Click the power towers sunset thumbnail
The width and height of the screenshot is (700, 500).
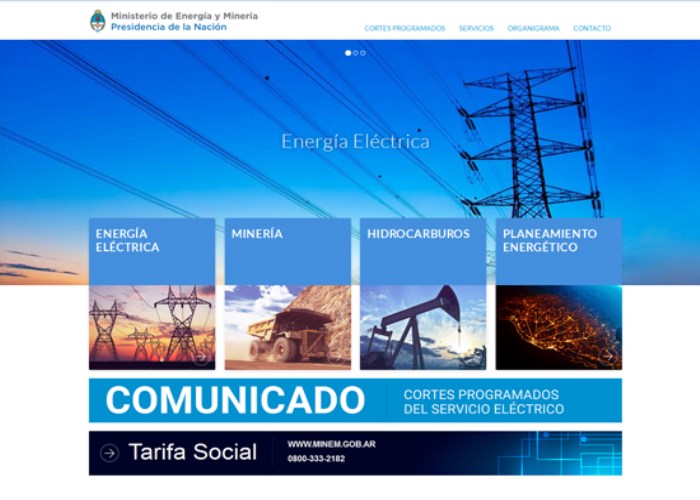[152, 327]
